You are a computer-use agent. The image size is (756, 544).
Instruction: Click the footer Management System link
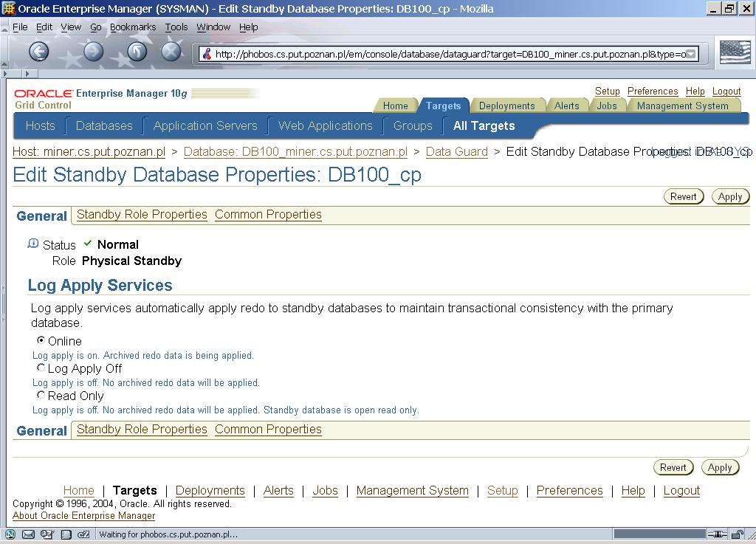click(x=412, y=491)
